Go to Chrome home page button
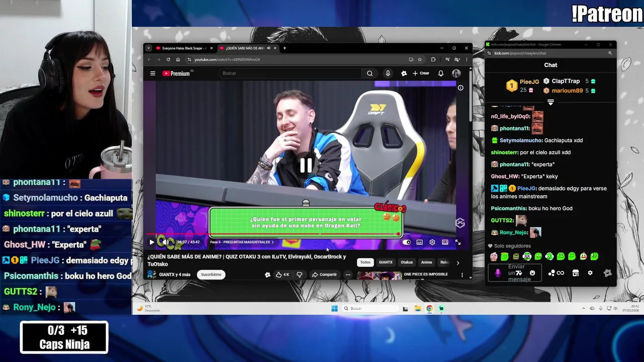Image resolution: width=644 pixels, height=362 pixels. 178,59
